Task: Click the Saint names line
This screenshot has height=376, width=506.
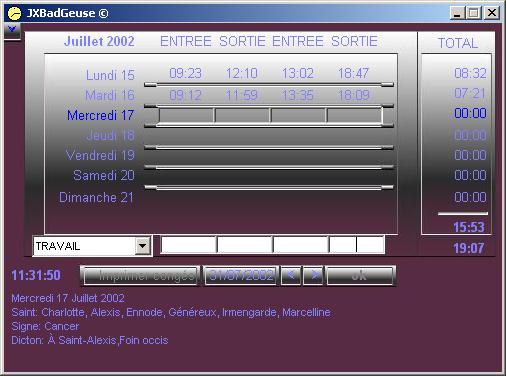Action: click(x=171, y=312)
